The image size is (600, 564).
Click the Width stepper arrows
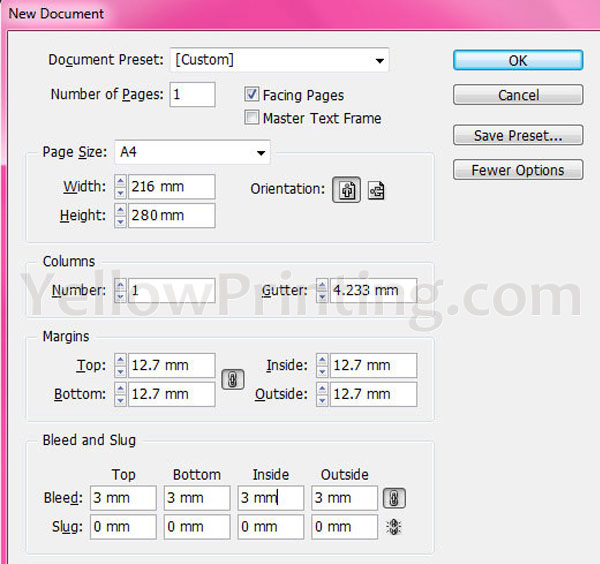[x=121, y=187]
